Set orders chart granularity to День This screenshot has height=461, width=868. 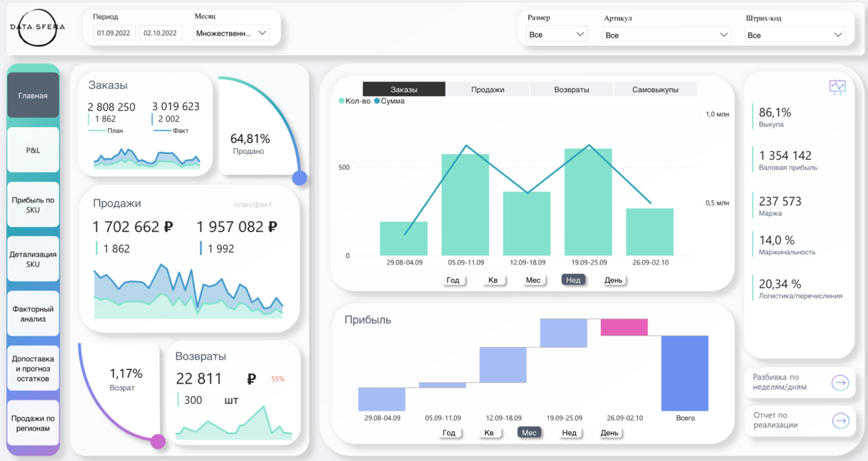click(x=614, y=280)
